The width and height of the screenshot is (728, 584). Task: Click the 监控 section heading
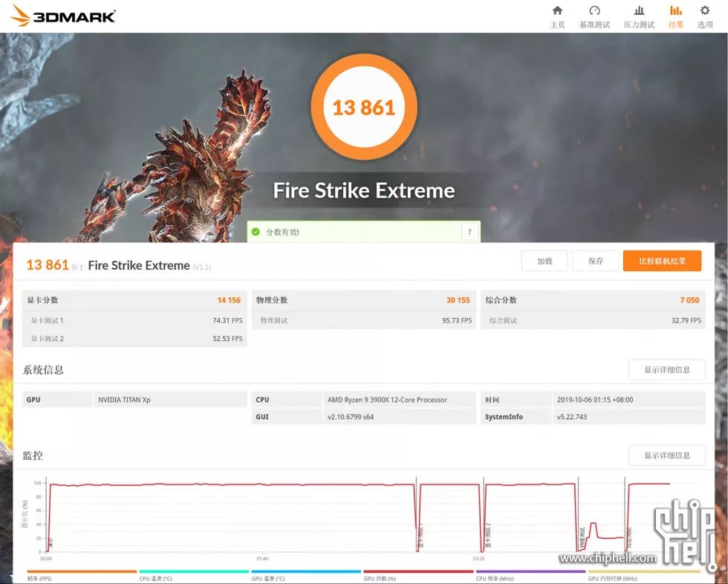tap(33, 455)
